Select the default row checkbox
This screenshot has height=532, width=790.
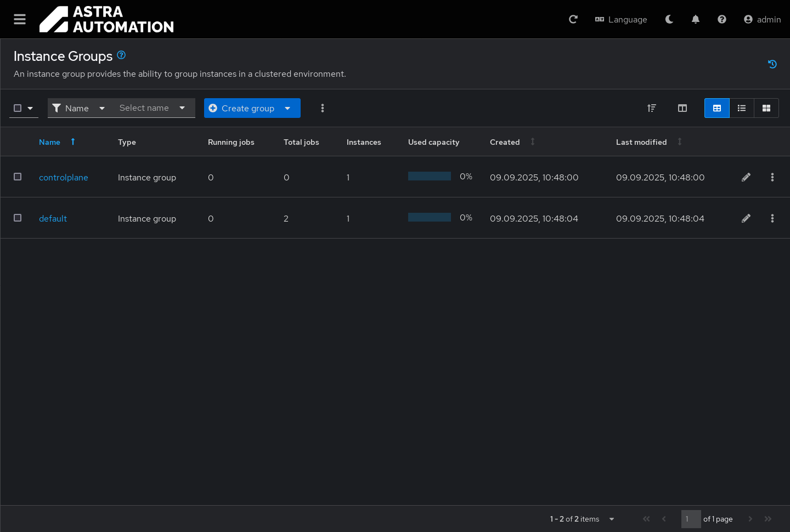coord(18,218)
